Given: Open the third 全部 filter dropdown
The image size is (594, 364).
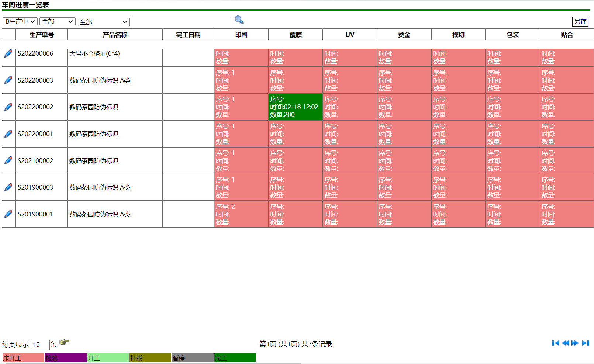Looking at the screenshot, I should (x=103, y=22).
